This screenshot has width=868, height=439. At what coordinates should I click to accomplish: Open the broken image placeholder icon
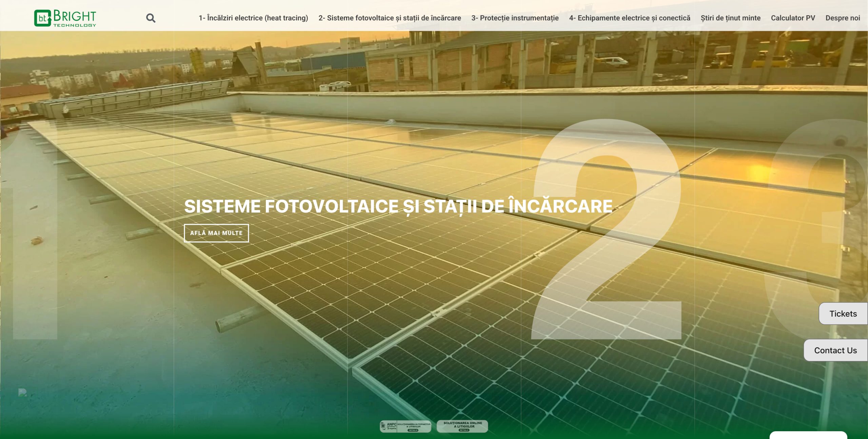tap(22, 392)
